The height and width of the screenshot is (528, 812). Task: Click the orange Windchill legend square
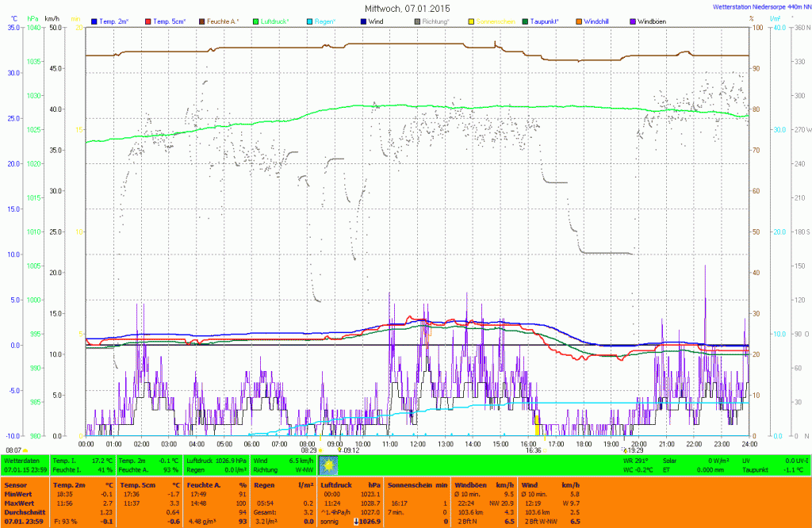point(578,21)
